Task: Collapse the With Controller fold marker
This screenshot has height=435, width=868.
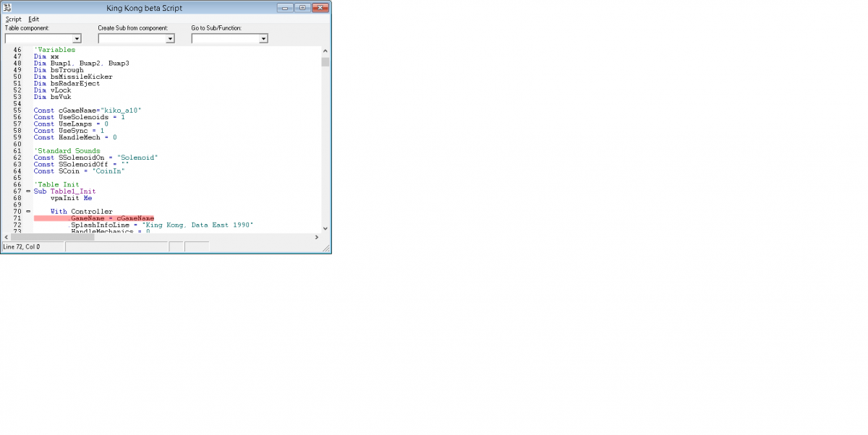Action: [28, 212]
